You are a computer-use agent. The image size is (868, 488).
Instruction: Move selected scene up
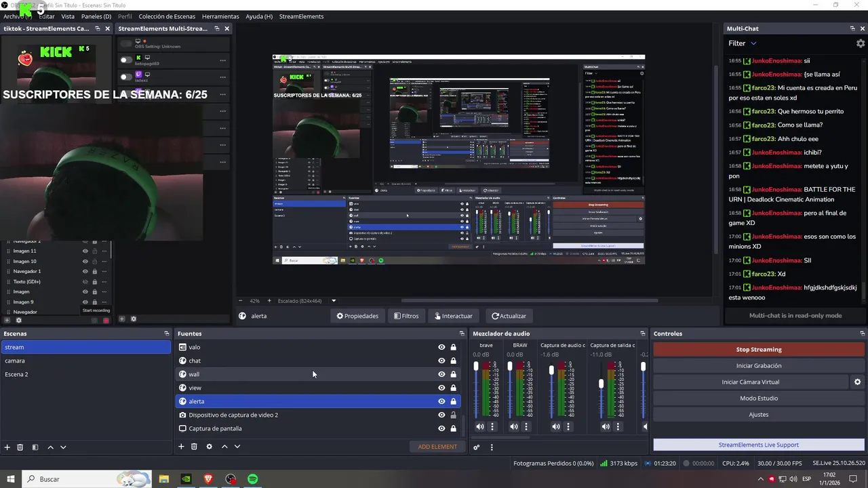coord(50,447)
